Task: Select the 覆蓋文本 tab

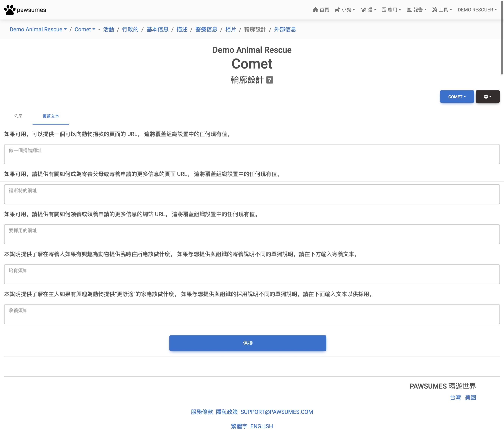Action: coord(51,116)
